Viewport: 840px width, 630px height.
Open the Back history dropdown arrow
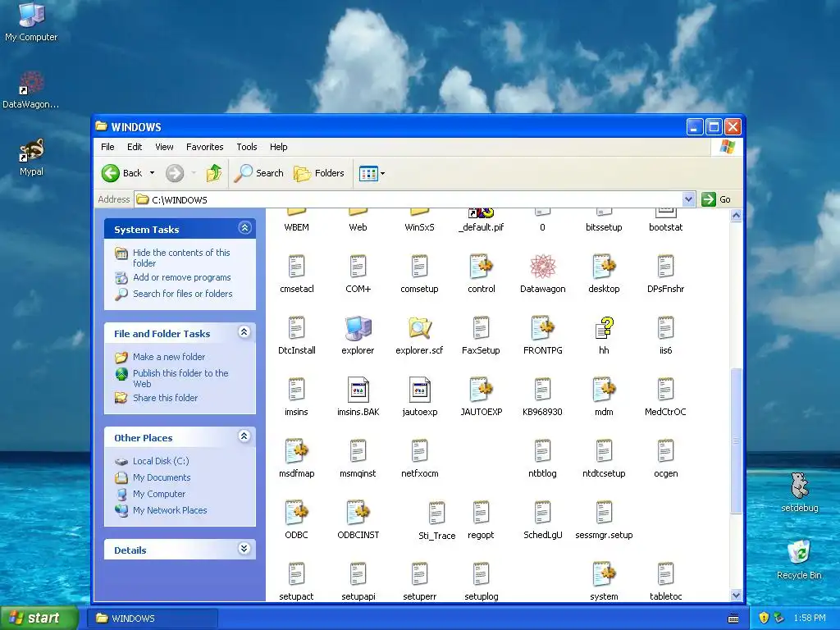[x=152, y=173]
